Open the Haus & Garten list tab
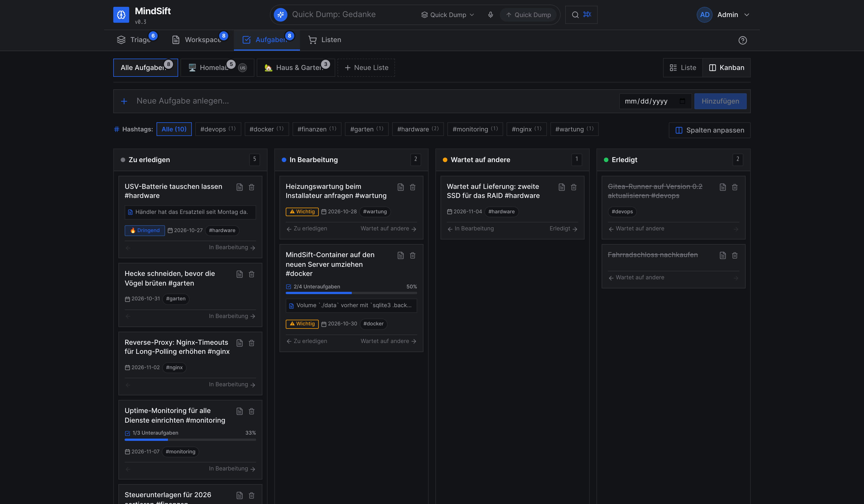 pos(296,68)
